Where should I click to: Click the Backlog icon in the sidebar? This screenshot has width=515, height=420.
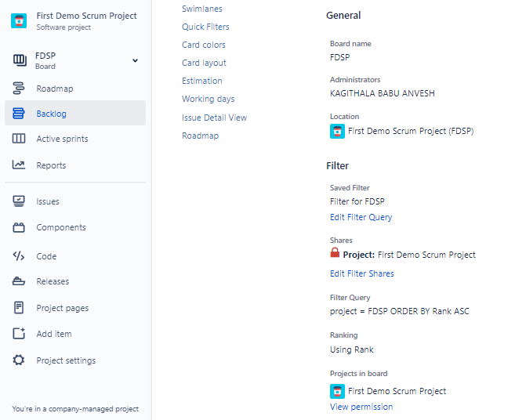[x=19, y=114]
